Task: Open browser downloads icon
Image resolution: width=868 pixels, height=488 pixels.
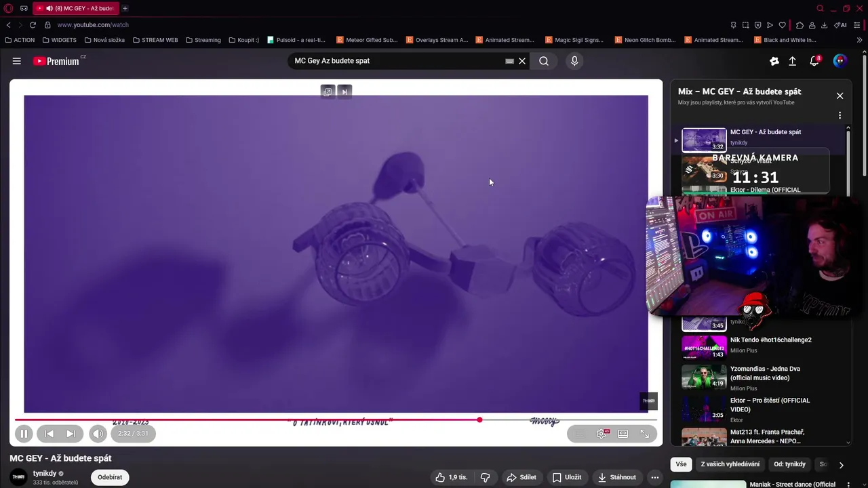Action: 824,25
